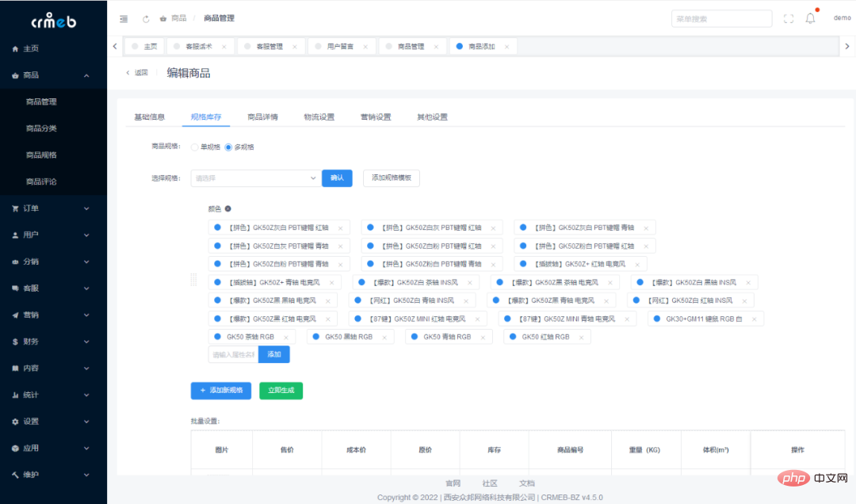The height and width of the screenshot is (504, 856).
Task: Select the 规格库存 tab
Action: click(206, 116)
